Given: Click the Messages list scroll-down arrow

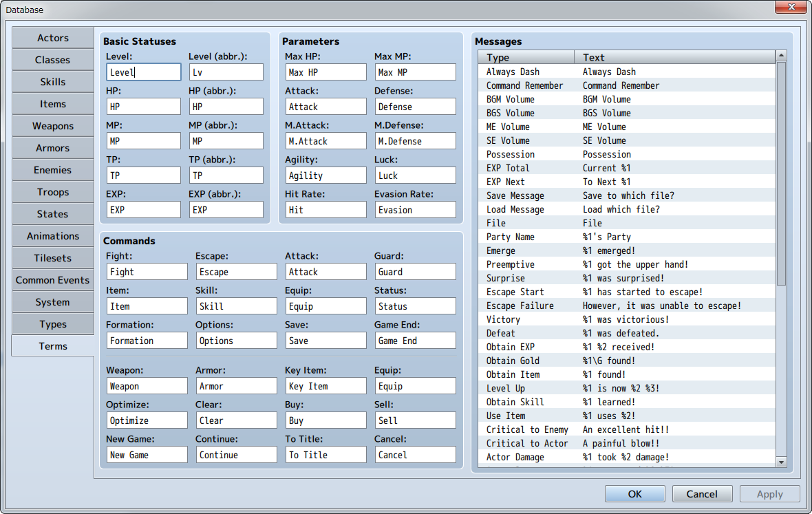Looking at the screenshot, I should (x=781, y=462).
